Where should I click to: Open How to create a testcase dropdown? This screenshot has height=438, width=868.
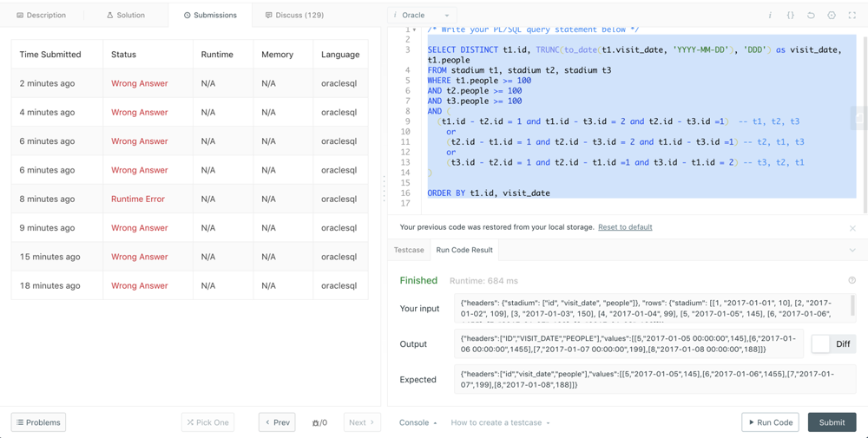click(500, 422)
